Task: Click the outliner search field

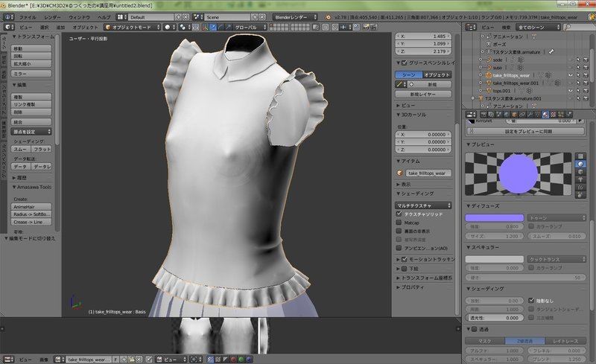Action: pyautogui.click(x=578, y=28)
